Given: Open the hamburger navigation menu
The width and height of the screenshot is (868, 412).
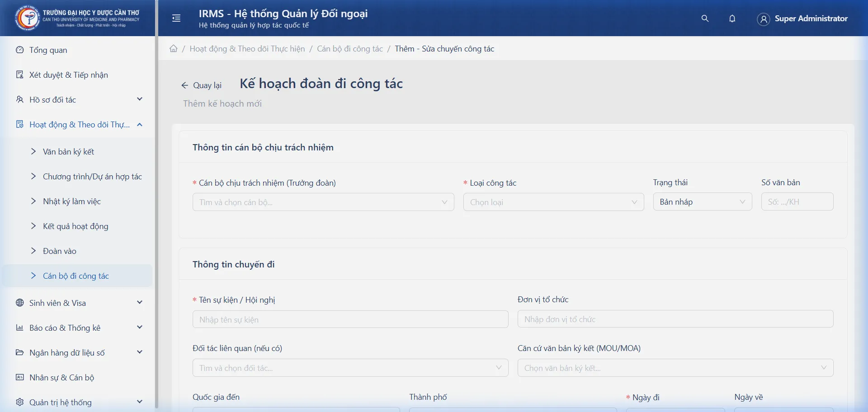Looking at the screenshot, I should click(176, 18).
